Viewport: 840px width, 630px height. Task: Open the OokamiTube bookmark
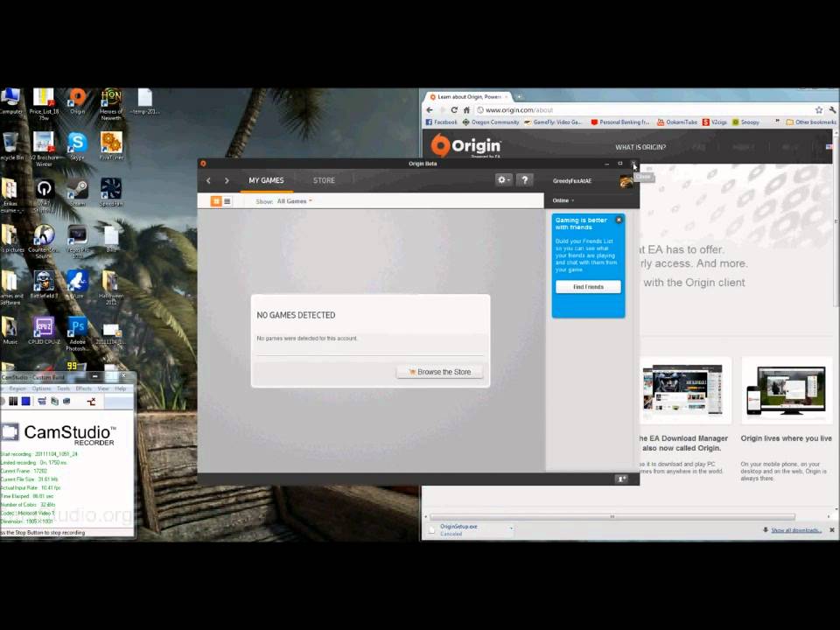click(676, 122)
